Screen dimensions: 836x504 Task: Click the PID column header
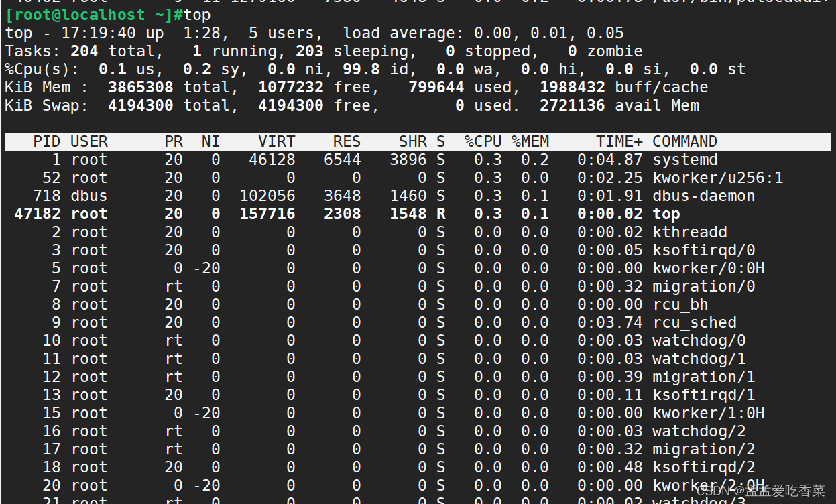(47, 141)
